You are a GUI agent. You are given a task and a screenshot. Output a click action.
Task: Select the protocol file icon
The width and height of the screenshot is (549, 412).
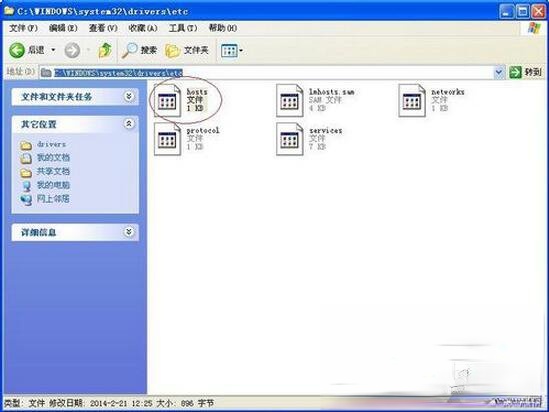coord(167,139)
